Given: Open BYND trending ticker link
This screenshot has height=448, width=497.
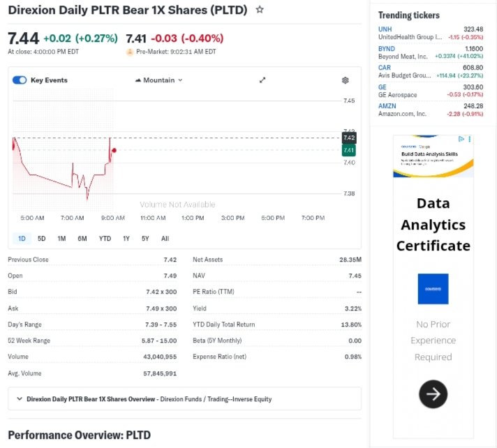Looking at the screenshot, I should 387,48.
